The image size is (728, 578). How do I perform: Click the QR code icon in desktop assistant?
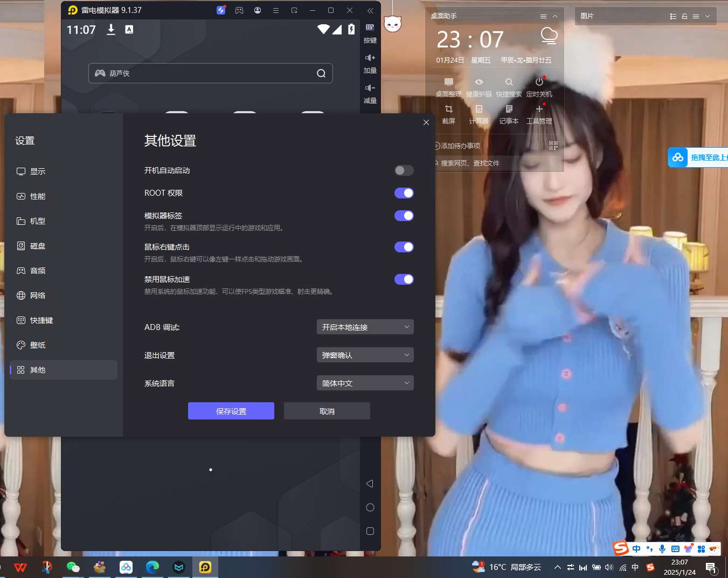coord(553,146)
